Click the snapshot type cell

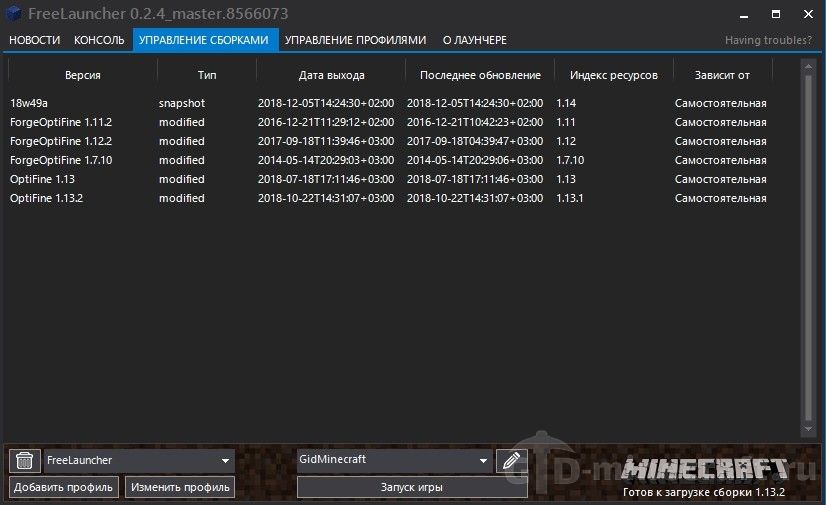click(182, 103)
